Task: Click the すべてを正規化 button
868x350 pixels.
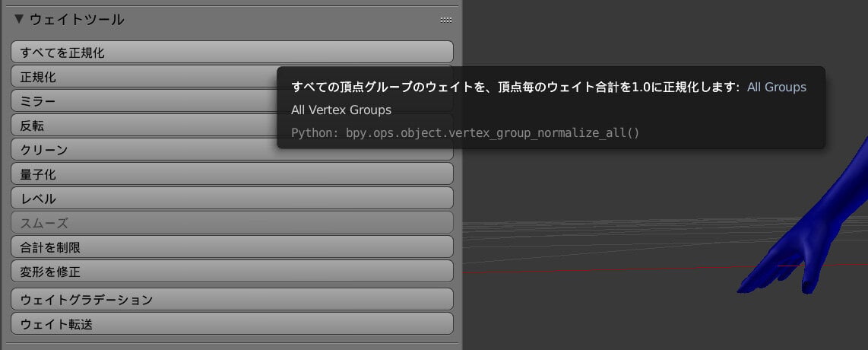Action: pos(232,52)
